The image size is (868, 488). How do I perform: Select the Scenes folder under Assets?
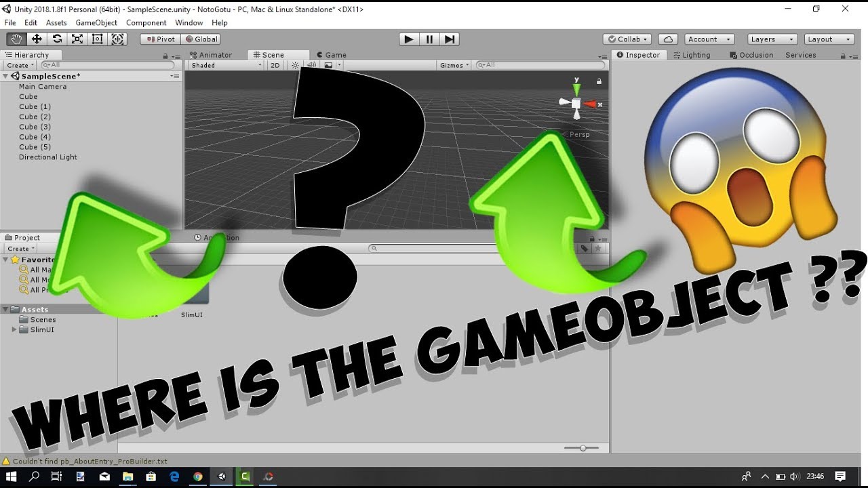(x=43, y=320)
